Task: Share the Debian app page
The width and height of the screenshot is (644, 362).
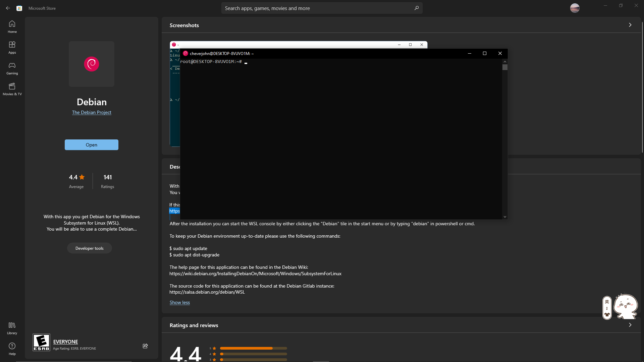Action: pyautogui.click(x=145, y=346)
